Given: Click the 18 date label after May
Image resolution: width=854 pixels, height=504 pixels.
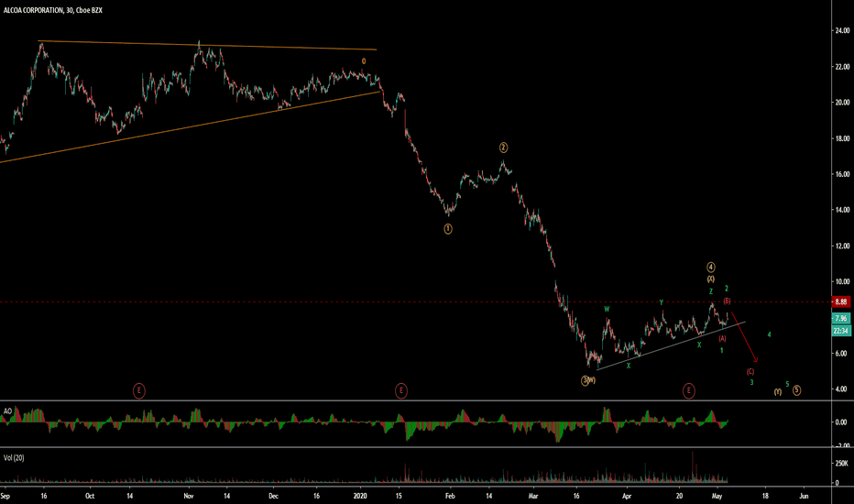Looking at the screenshot, I should 765,496.
